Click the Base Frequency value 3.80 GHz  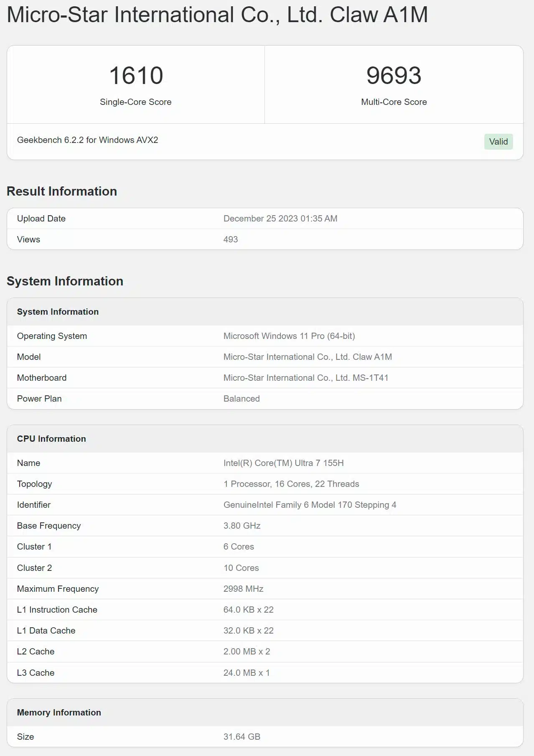click(x=242, y=526)
